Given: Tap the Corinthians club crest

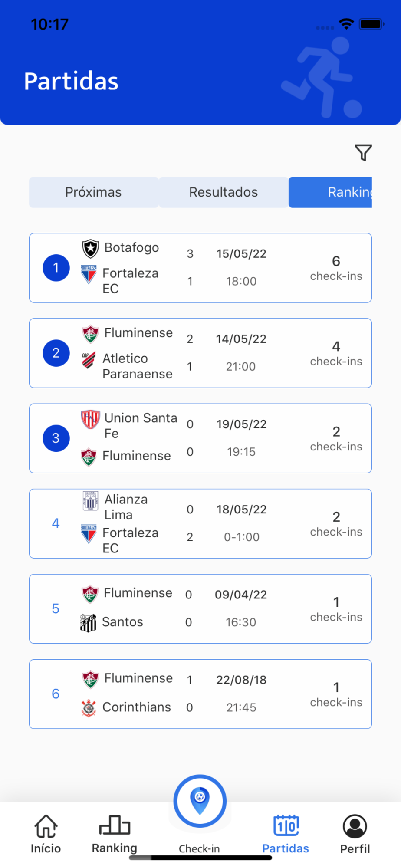Looking at the screenshot, I should [x=89, y=708].
